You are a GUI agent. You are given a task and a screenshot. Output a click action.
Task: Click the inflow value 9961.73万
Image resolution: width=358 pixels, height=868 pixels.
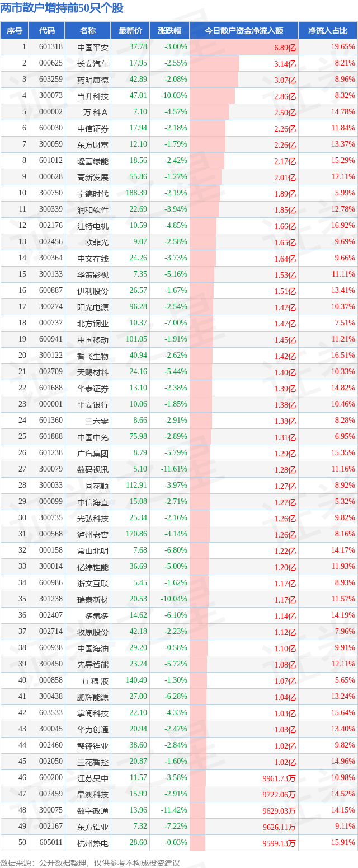pyautogui.click(x=279, y=778)
